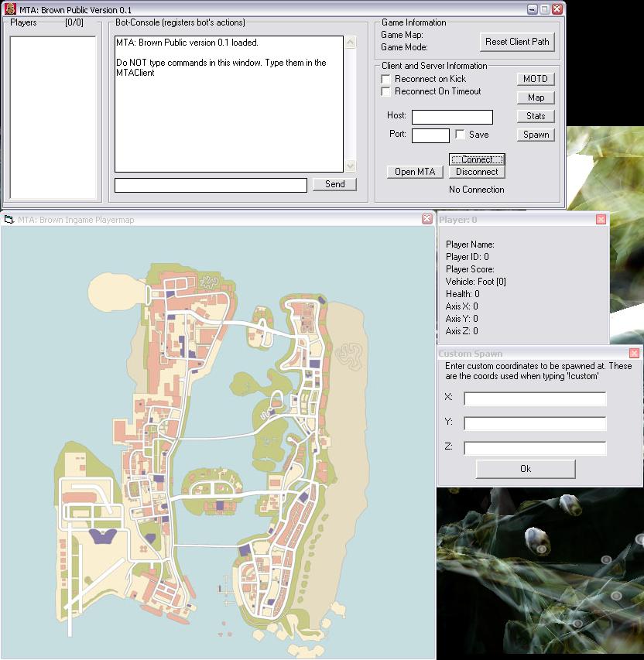
Task: Show the MOTD
Action: pyautogui.click(x=536, y=79)
